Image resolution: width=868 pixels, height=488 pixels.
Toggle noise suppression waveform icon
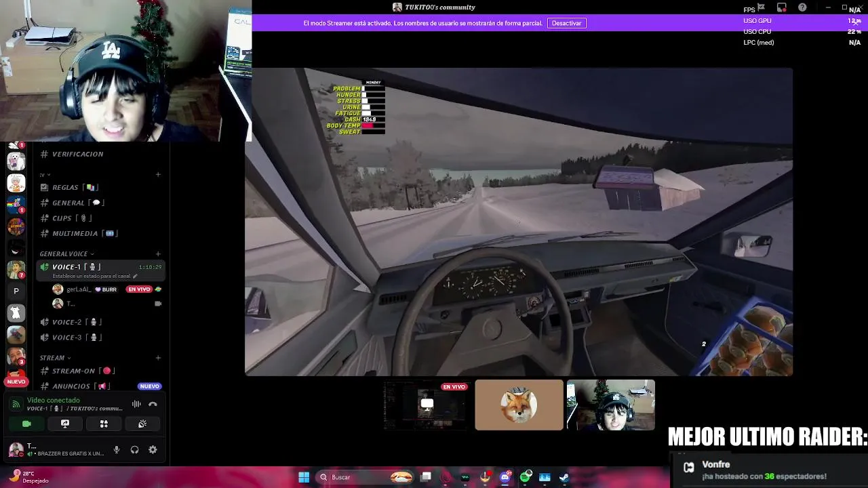136,404
